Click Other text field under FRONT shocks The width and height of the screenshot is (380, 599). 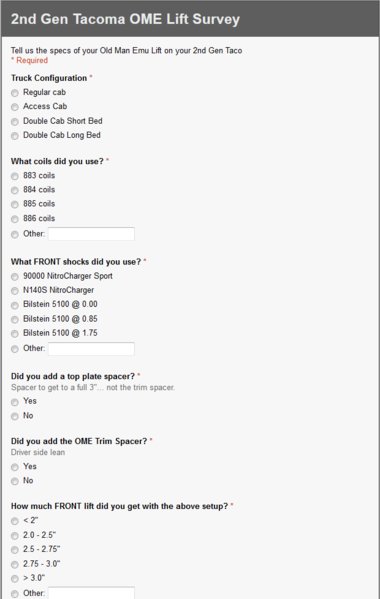91,349
